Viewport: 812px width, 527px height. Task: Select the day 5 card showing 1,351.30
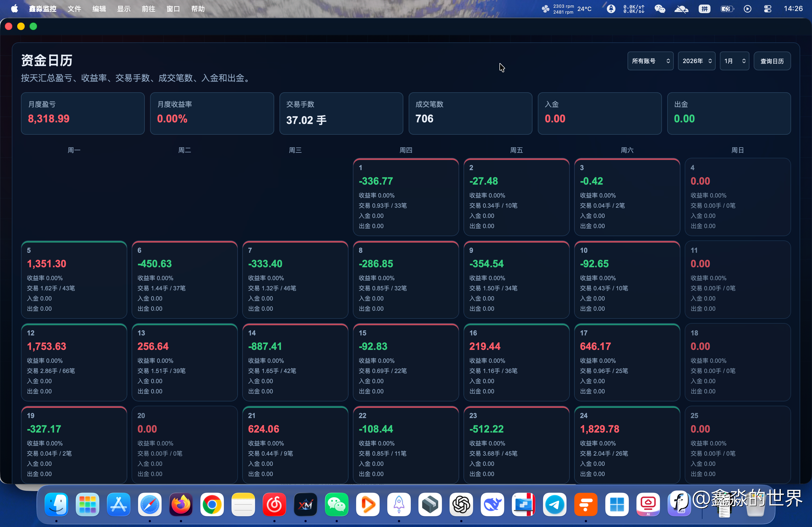click(74, 280)
